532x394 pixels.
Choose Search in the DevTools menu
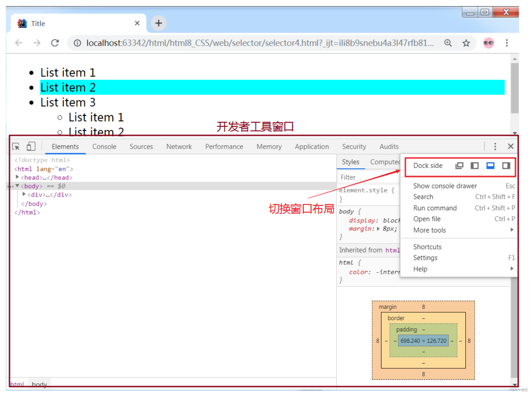[459, 197]
